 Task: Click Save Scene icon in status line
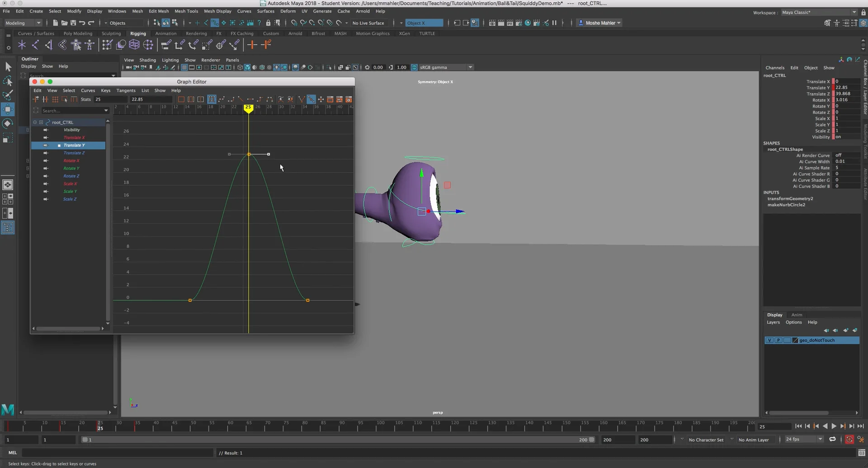73,23
